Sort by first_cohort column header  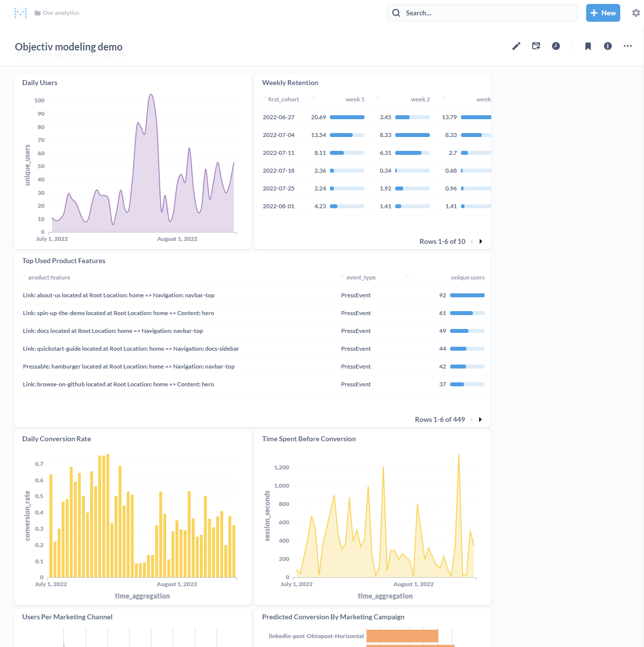point(283,99)
